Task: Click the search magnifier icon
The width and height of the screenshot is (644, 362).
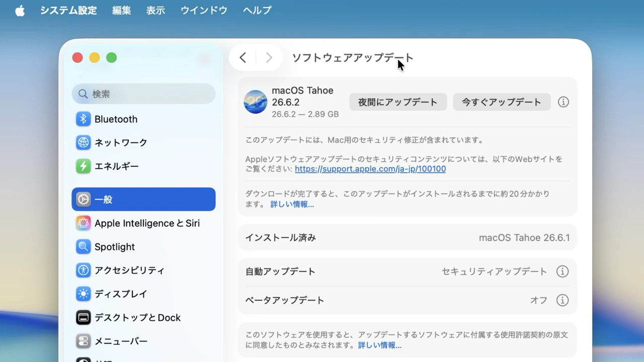Action: tap(84, 94)
